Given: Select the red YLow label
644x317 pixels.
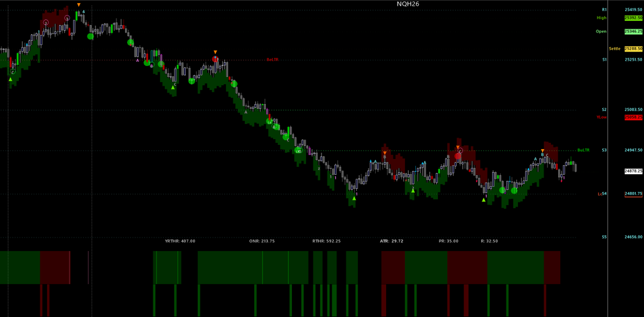Looking at the screenshot, I should pos(602,117).
